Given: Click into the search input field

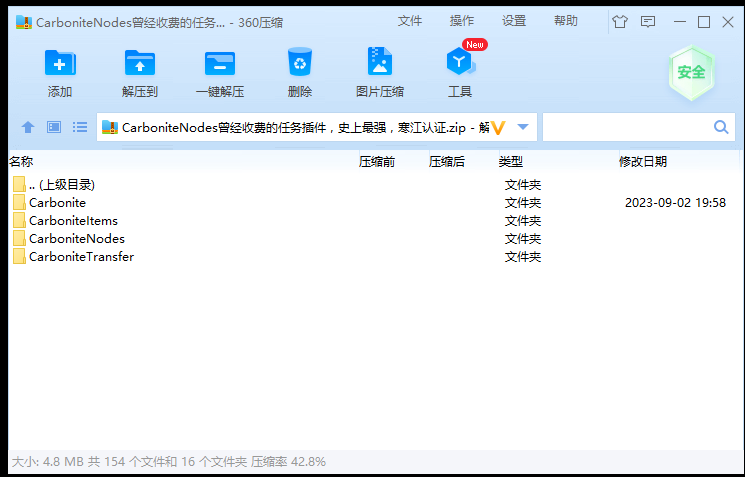Looking at the screenshot, I should 626,127.
